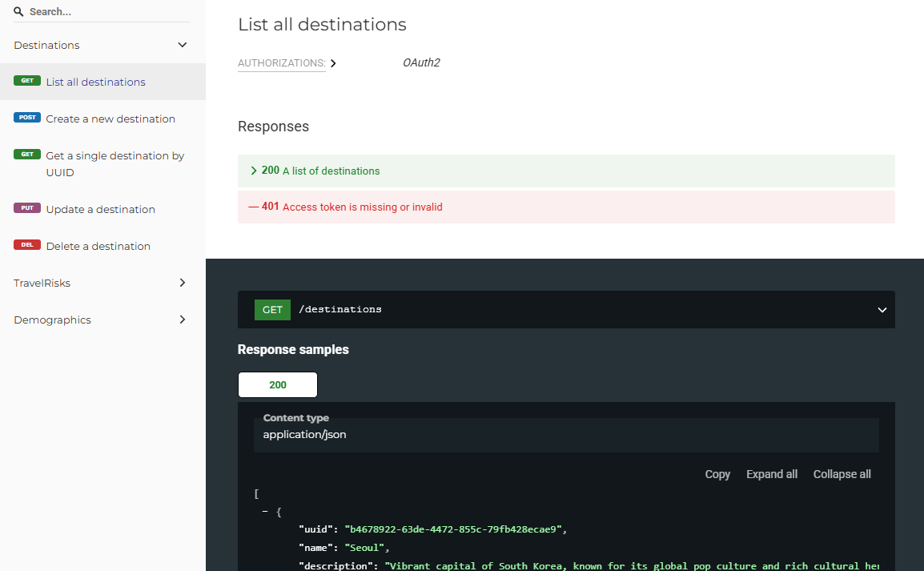Focus the Search input field
924x571 pixels.
108,12
